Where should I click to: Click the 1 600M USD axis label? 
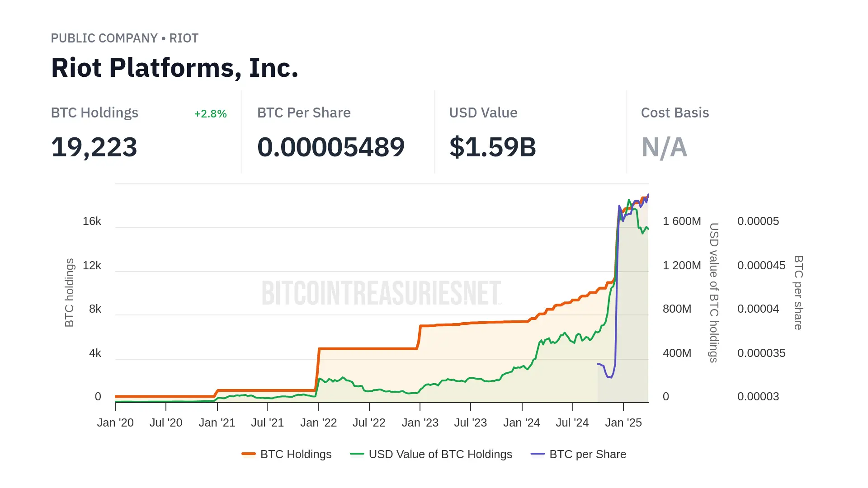[x=682, y=221]
